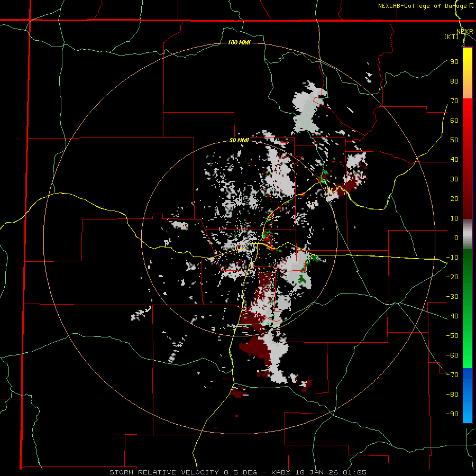Image resolution: width=476 pixels, height=476 pixels.
Task: Pick the blue bottom segment of color bar
Action: click(467, 396)
